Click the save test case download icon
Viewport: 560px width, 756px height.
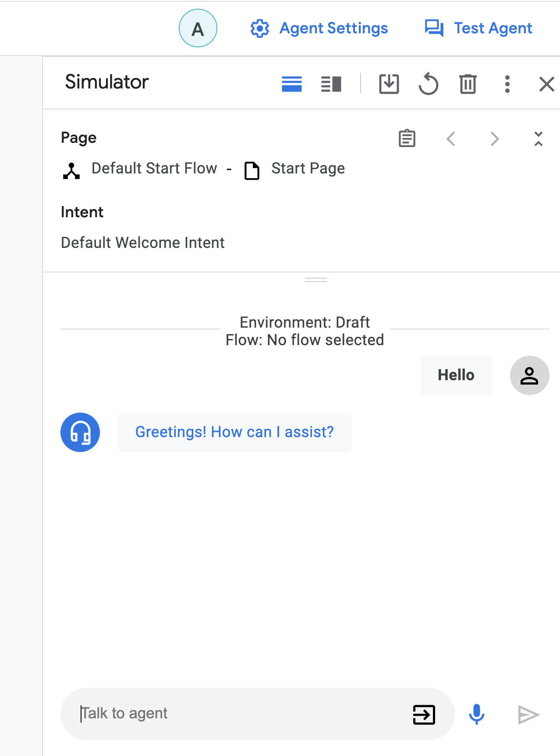click(x=389, y=84)
